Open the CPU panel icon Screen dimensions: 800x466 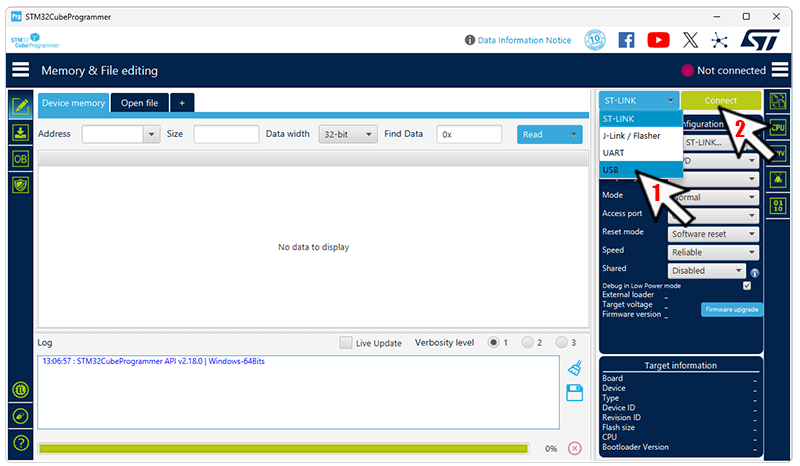[778, 127]
